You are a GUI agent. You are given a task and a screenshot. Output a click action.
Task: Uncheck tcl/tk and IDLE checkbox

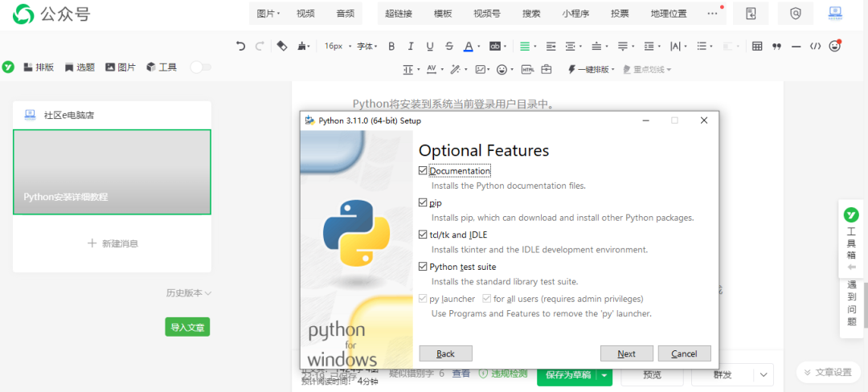[423, 235]
